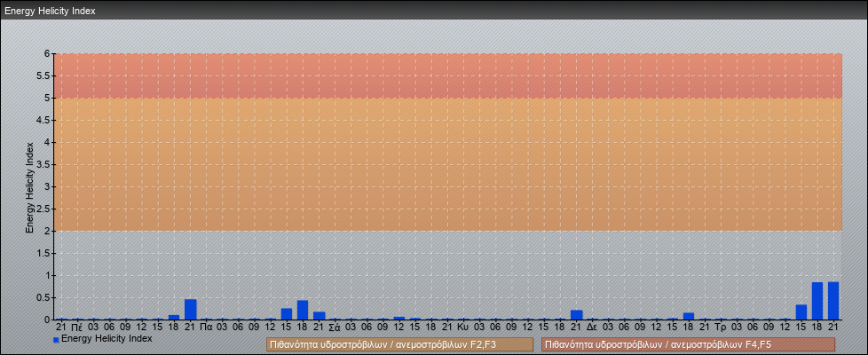Click the Πέ day label on x-axis
The image size is (868, 355).
coord(77,327)
